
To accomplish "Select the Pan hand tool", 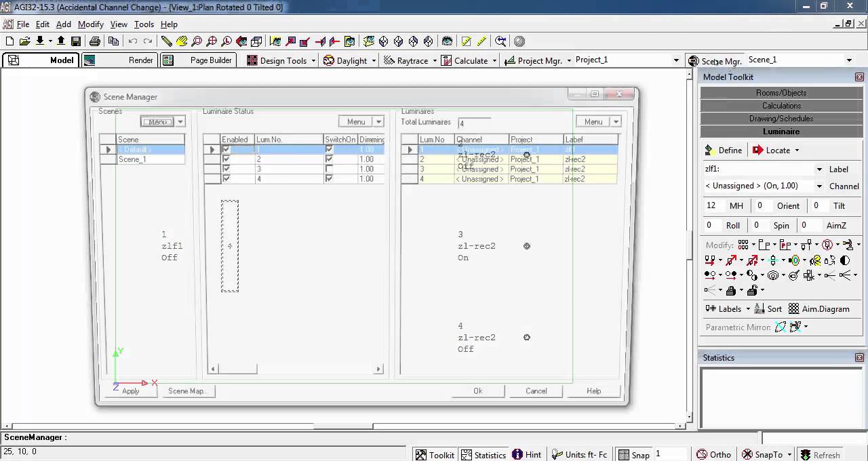I will click(182, 41).
